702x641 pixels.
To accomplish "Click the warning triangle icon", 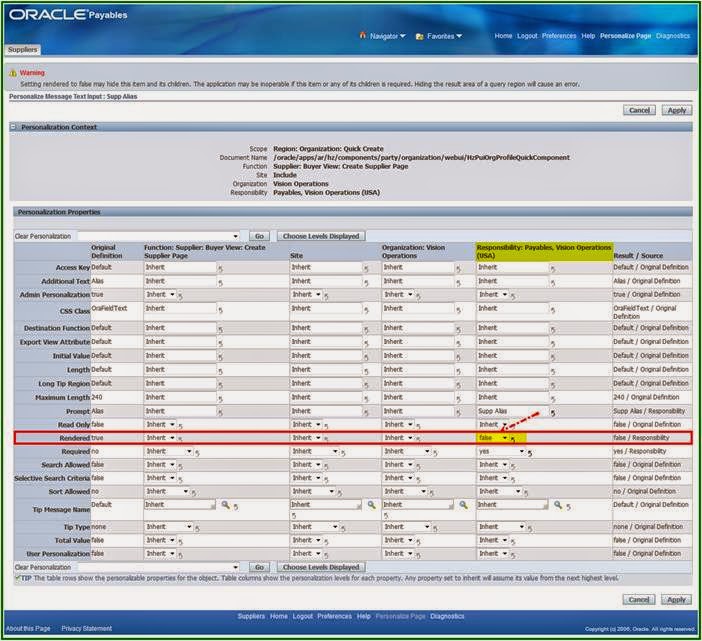I will click(x=13, y=73).
